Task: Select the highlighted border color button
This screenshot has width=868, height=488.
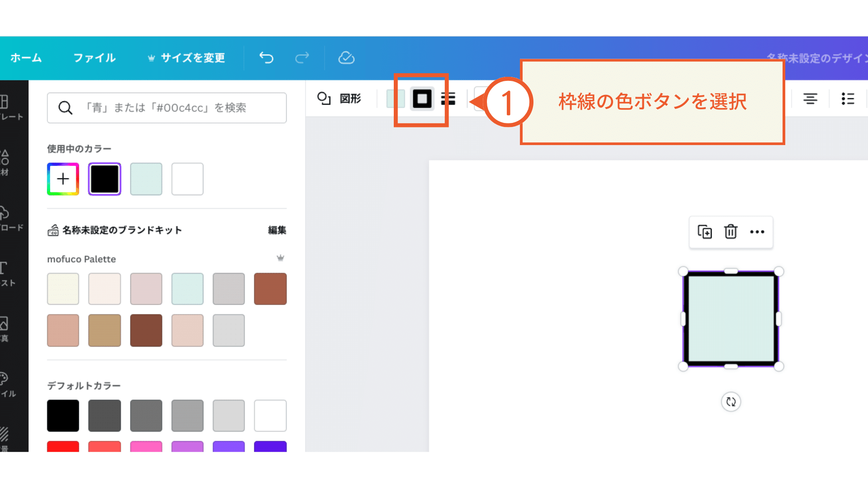Action: point(422,99)
